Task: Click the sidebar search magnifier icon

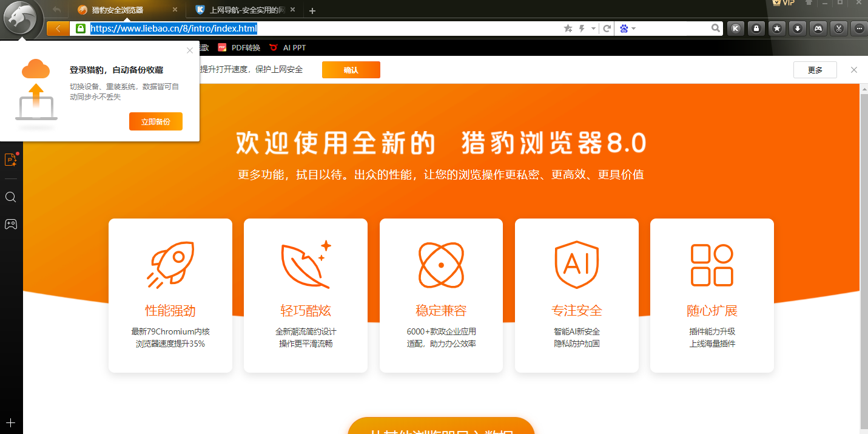Action: (x=11, y=197)
